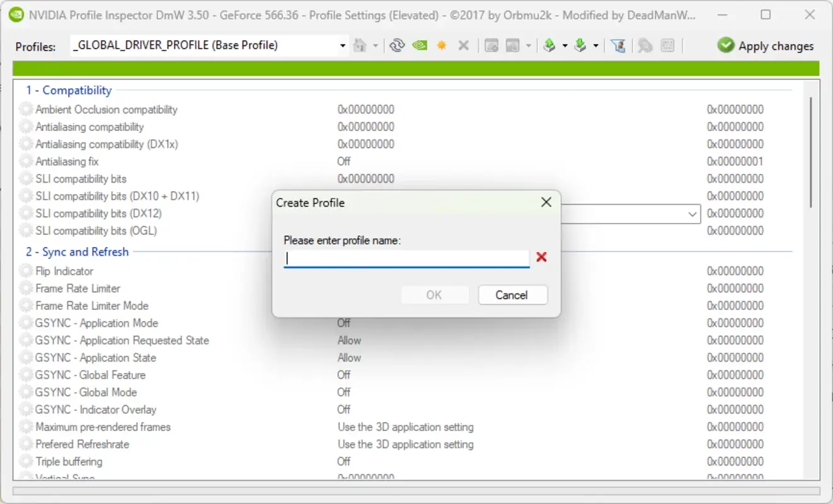Restore profile with the green NVIDIA logo icon
The height and width of the screenshot is (504, 833).
coord(419,46)
